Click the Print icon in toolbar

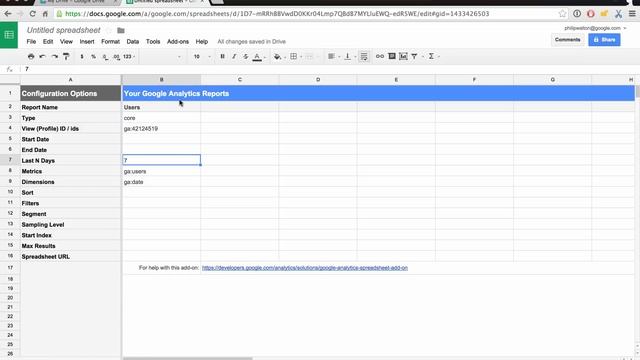[x=31, y=56]
